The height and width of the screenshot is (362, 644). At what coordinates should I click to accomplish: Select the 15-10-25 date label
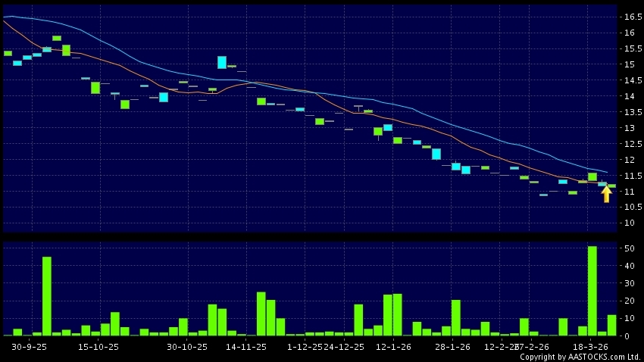pos(99,347)
